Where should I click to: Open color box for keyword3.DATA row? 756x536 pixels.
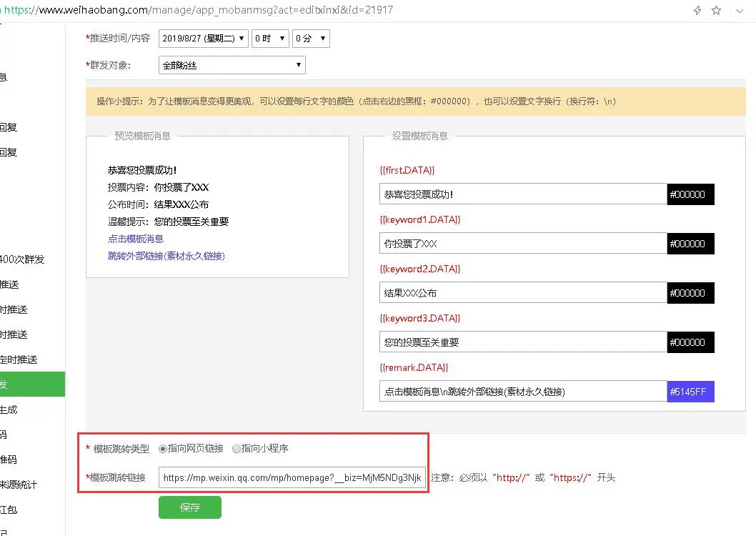click(x=690, y=342)
